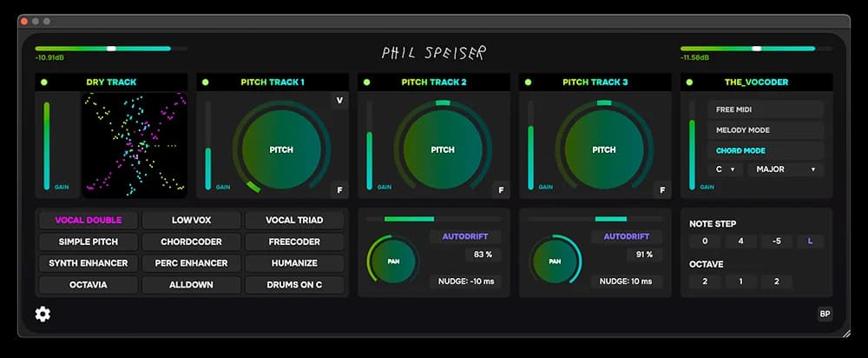Click the Dry Track pitch visualizer display
This screenshot has height=358, width=868.
135,145
